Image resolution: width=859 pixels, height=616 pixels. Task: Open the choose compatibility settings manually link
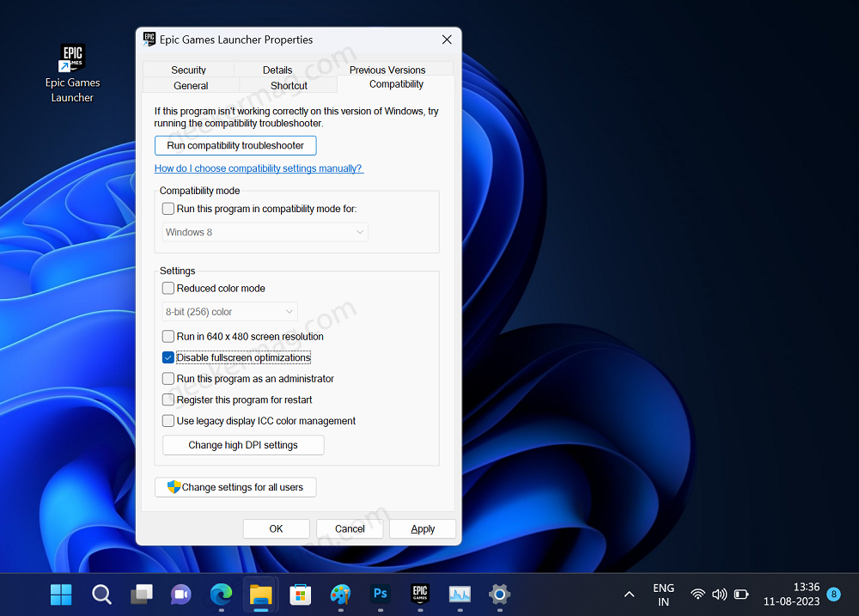pos(259,168)
